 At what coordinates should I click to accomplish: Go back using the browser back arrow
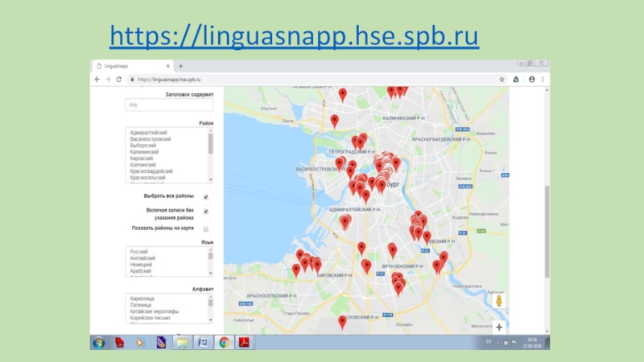coord(97,80)
